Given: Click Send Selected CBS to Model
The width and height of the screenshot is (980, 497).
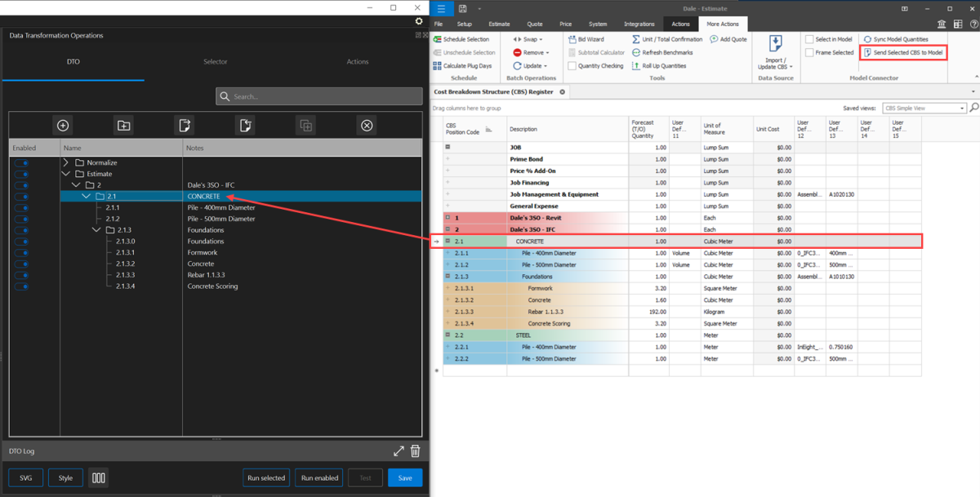Looking at the screenshot, I should point(903,52).
